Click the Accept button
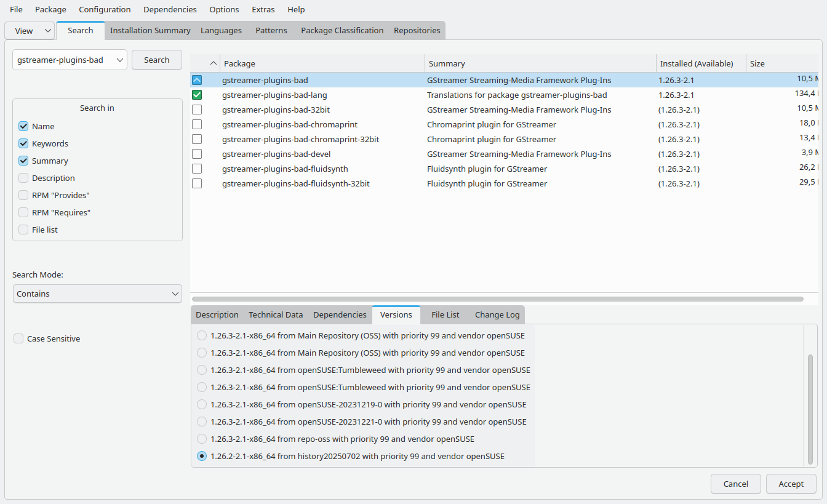The image size is (827, 504). point(791,484)
